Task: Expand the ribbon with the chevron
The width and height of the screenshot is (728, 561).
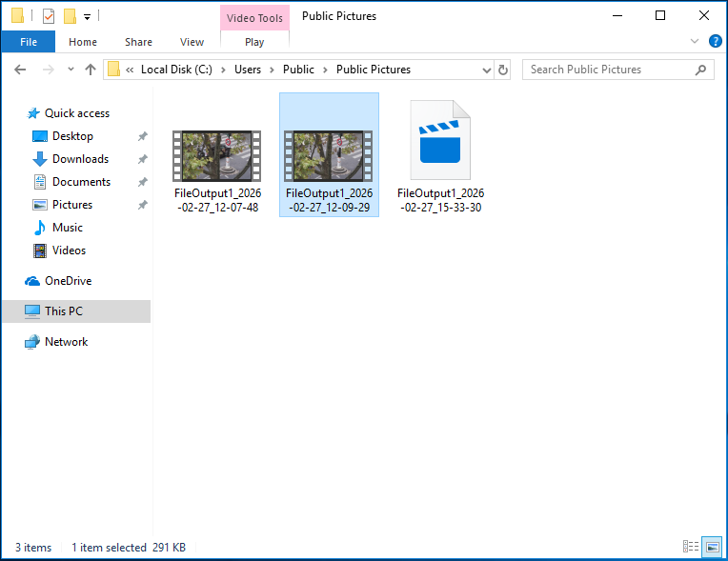Action: coord(695,41)
